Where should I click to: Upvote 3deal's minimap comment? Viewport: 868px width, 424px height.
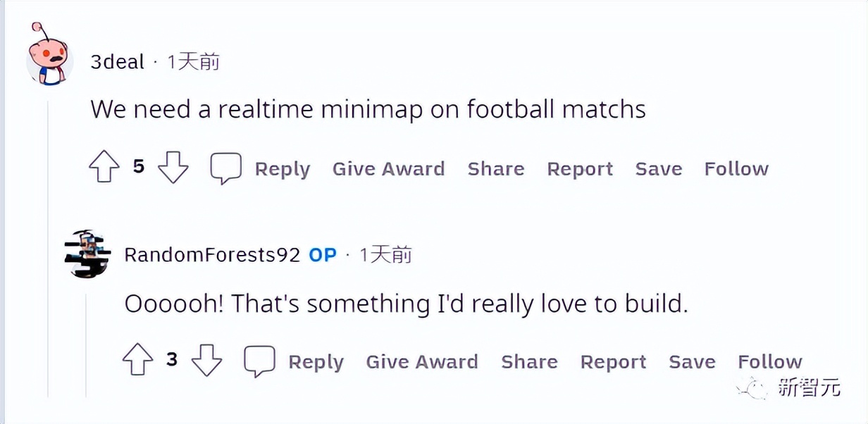click(x=105, y=168)
